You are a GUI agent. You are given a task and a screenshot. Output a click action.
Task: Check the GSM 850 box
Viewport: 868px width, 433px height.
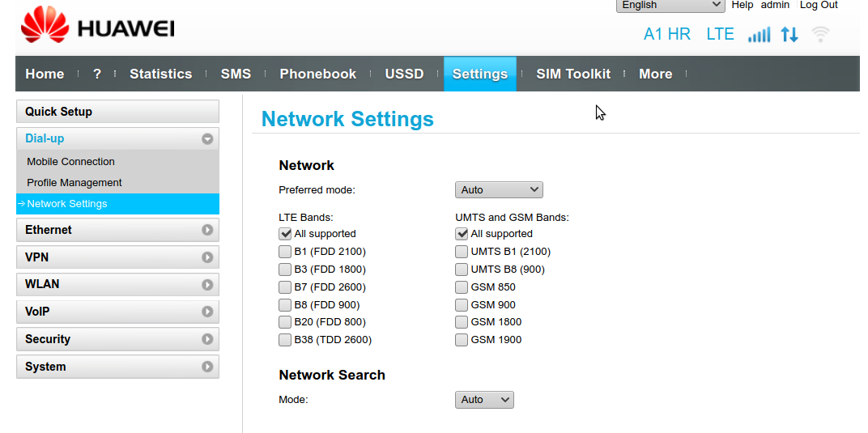click(x=462, y=287)
